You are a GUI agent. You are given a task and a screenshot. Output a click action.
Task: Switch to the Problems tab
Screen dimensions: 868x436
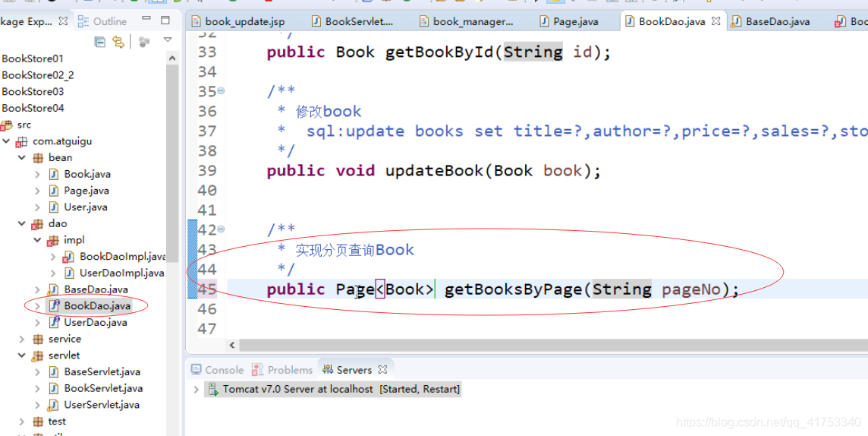point(282,369)
